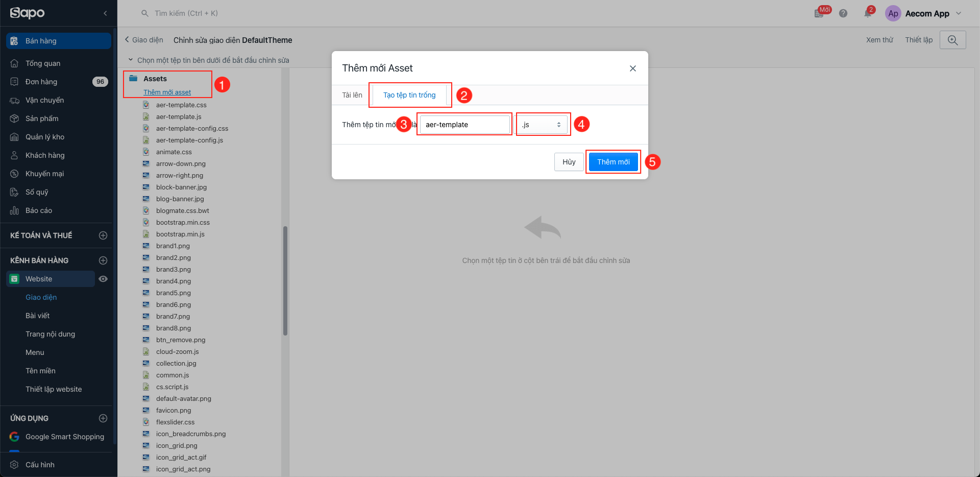The image size is (980, 477).
Task: Click the Hủy button
Action: tap(569, 162)
